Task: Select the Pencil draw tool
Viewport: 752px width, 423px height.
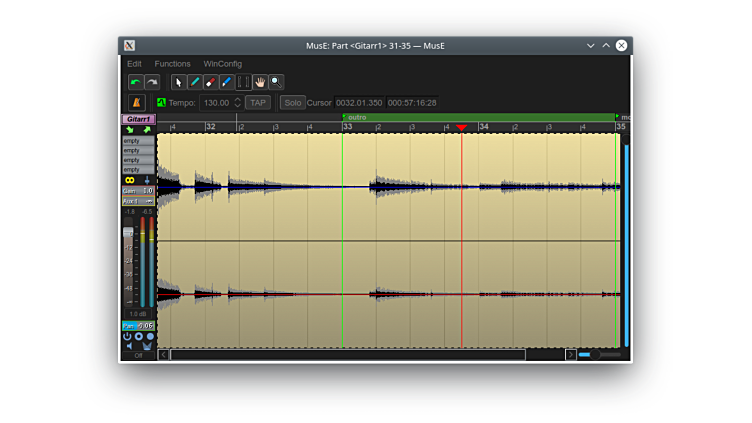Action: coord(195,82)
